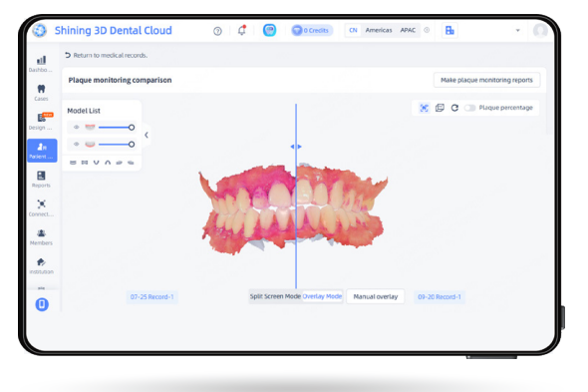
Task: Open help question mark icon
Action: pyautogui.click(x=217, y=31)
